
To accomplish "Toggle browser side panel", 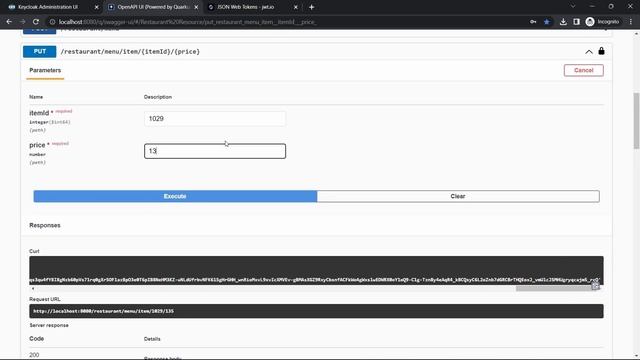I will coord(576,22).
